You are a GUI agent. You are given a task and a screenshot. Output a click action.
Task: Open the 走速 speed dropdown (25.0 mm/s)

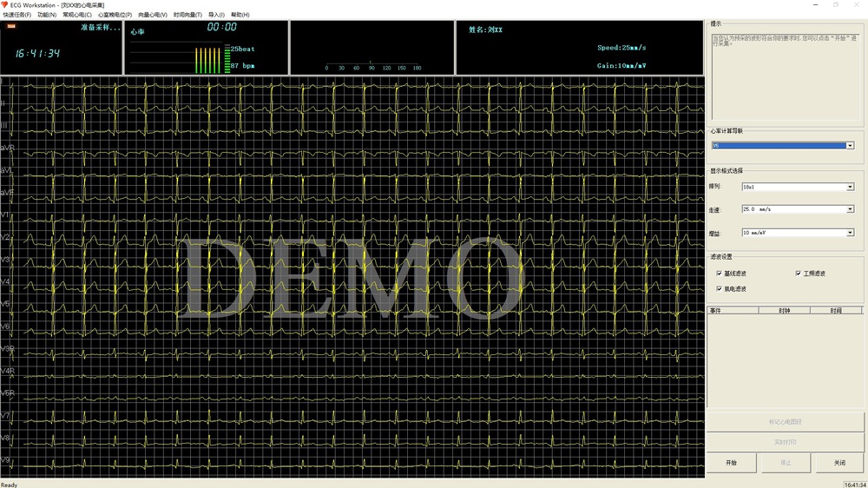tap(850, 209)
